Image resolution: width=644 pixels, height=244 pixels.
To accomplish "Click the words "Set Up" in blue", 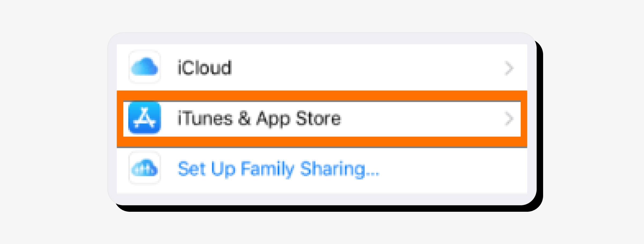I will click(x=206, y=169).
